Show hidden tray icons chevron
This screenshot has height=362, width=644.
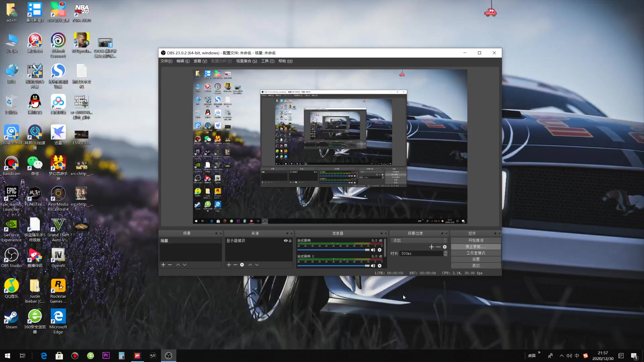coord(561,356)
